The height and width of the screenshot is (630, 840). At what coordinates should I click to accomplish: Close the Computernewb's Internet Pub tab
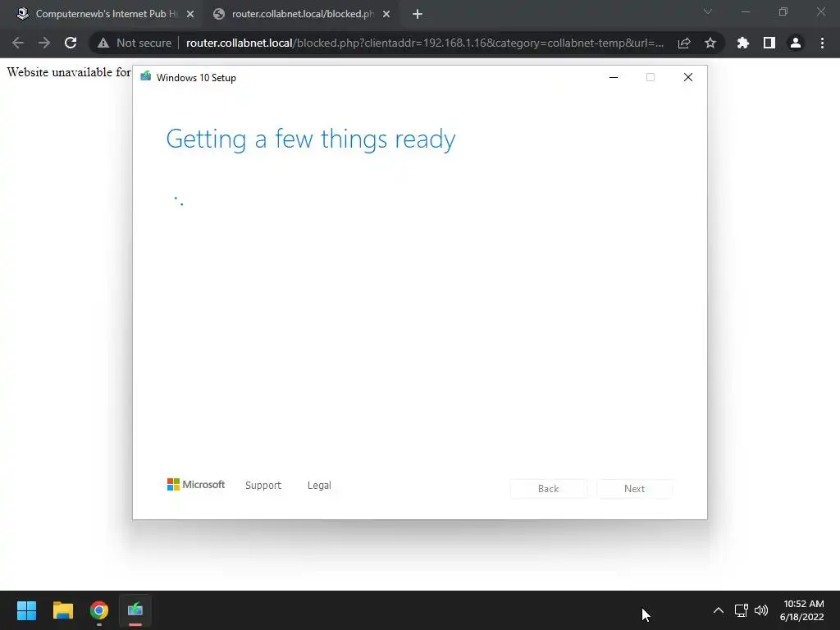click(190, 14)
